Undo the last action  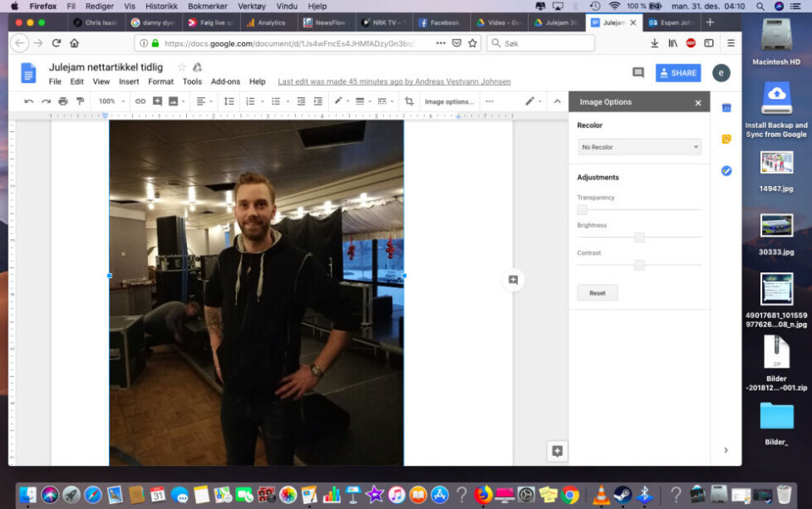[29, 101]
